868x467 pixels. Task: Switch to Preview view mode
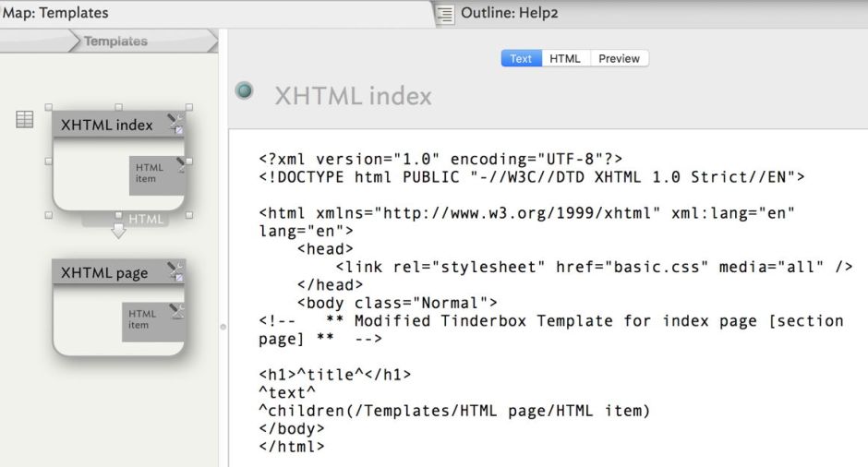pyautogui.click(x=619, y=58)
